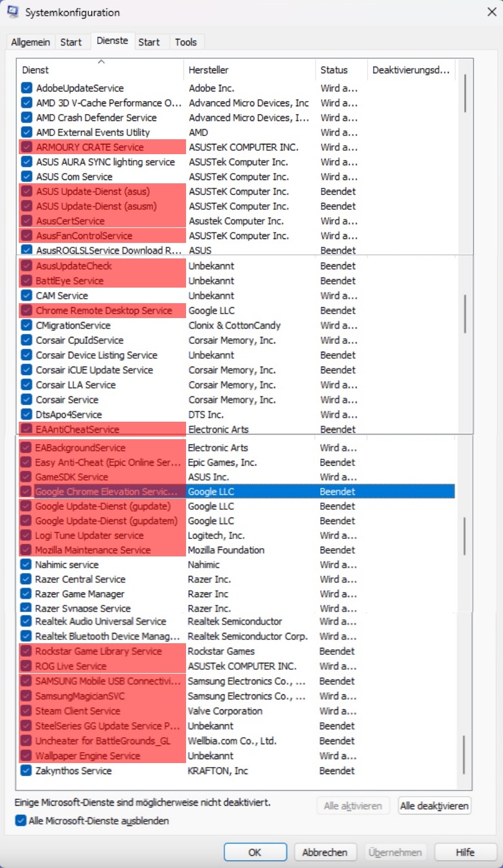Screen dimensions: 503x868
Task: Uncheck SAMSUNG Mobile USB Connectivity checkbox
Action: coord(26,681)
